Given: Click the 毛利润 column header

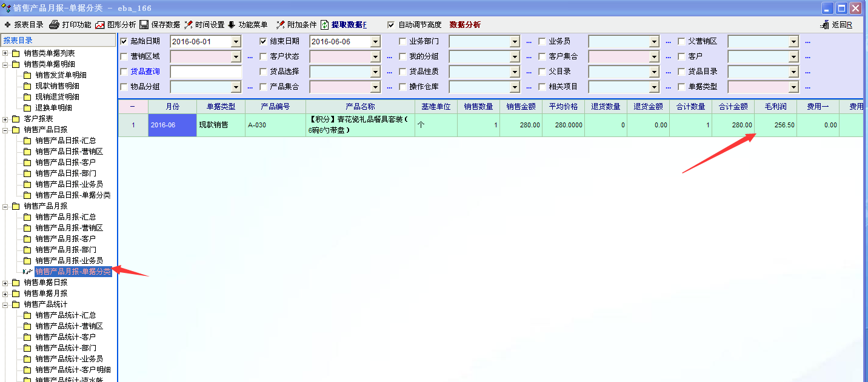Looking at the screenshot, I should pyautogui.click(x=775, y=106).
